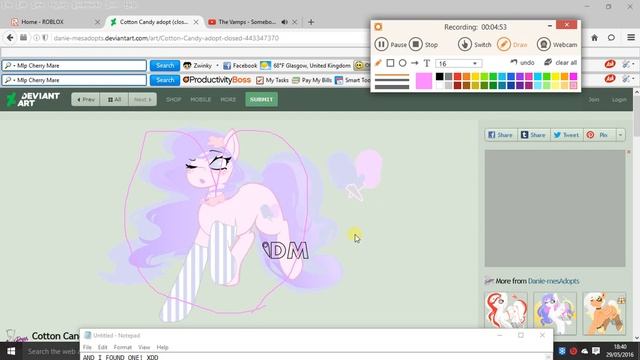This screenshot has width=640, height=360.
Task: Click the current pink color preview
Action: click(x=424, y=81)
